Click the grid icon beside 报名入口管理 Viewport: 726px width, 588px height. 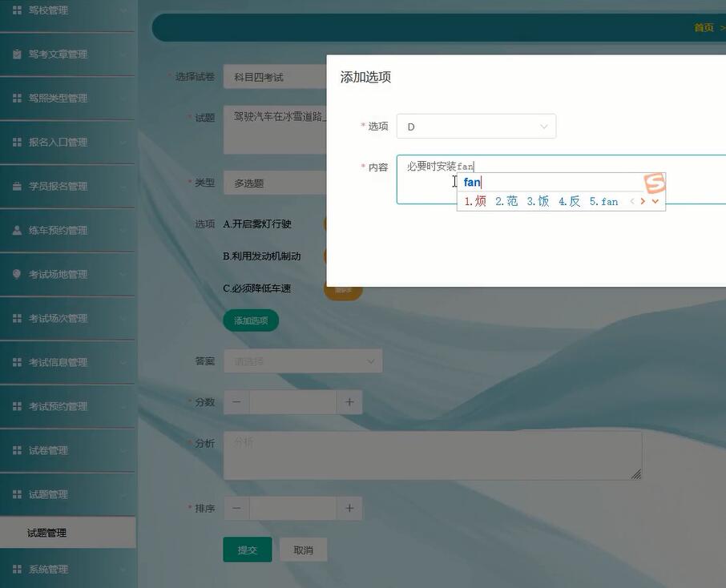[x=17, y=142]
